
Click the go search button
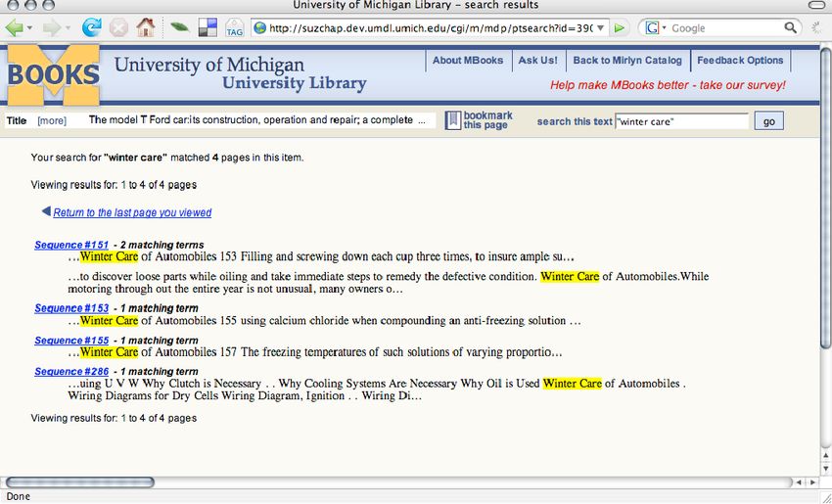(768, 121)
